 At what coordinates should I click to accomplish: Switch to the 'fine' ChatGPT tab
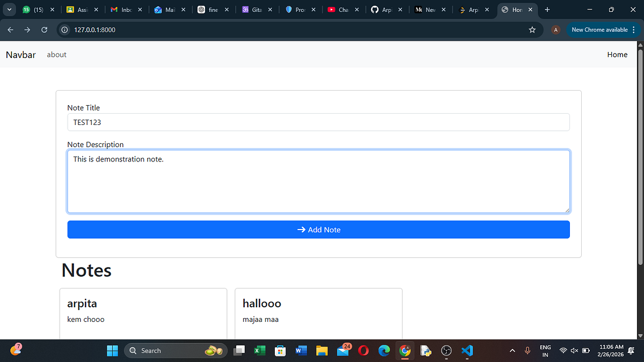point(213,10)
